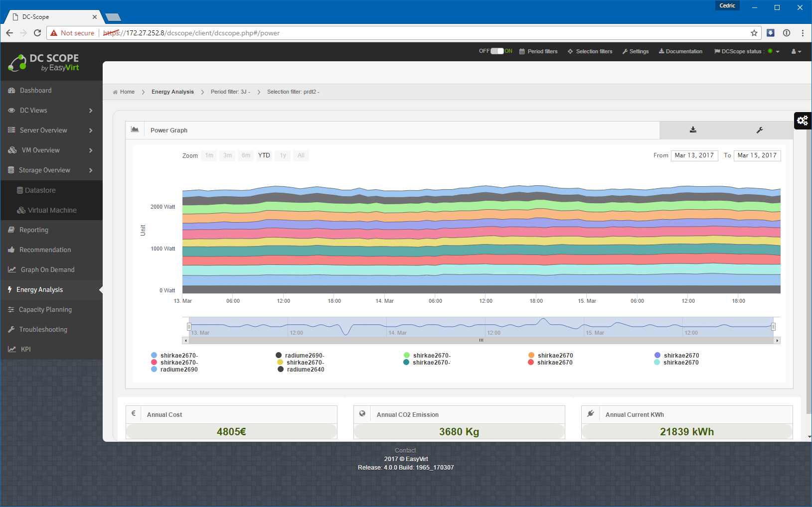
Task: Click the right handle of the chart navigator
Action: [x=773, y=327]
